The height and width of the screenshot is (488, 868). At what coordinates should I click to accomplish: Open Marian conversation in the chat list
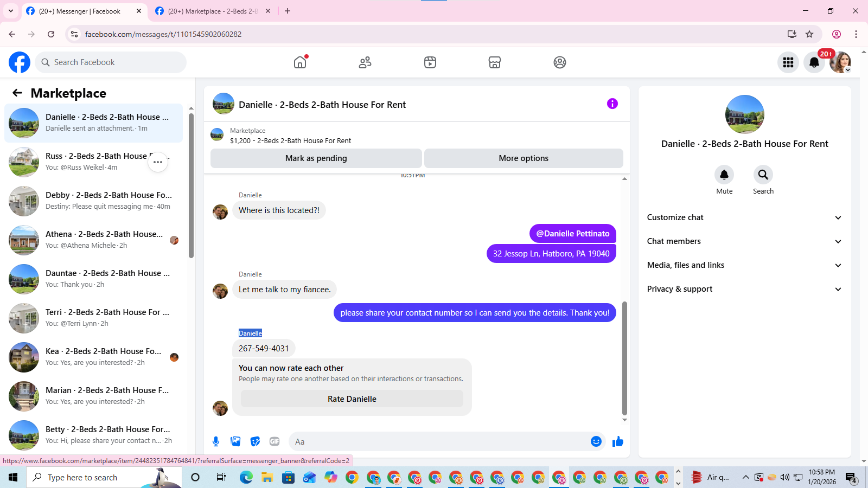(x=93, y=396)
